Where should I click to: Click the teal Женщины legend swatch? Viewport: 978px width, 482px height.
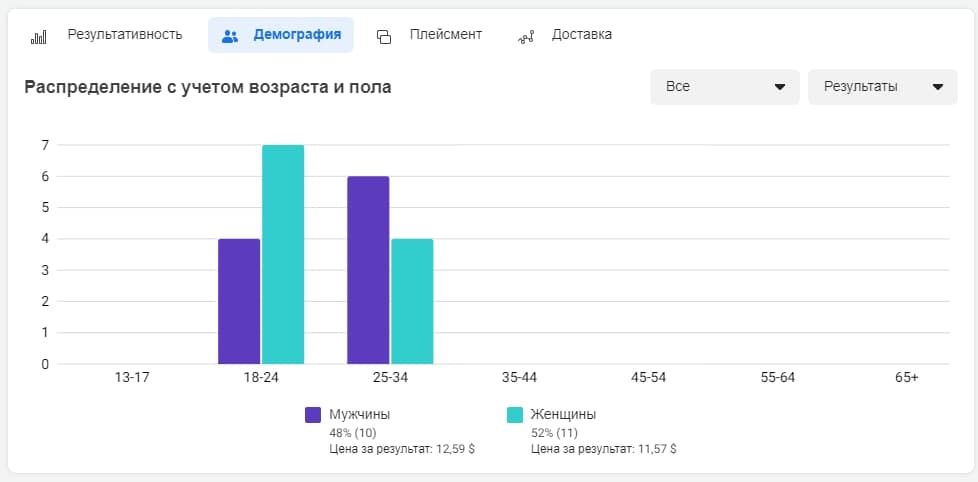click(515, 415)
